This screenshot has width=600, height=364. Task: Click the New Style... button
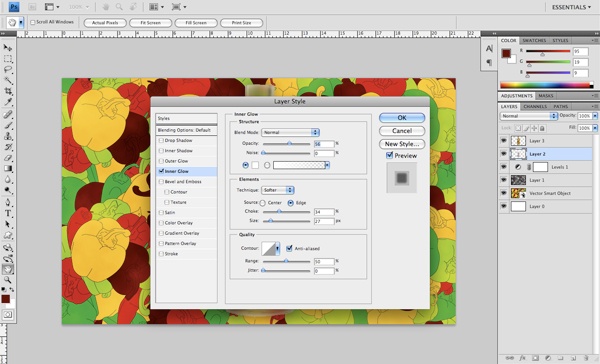click(x=402, y=144)
